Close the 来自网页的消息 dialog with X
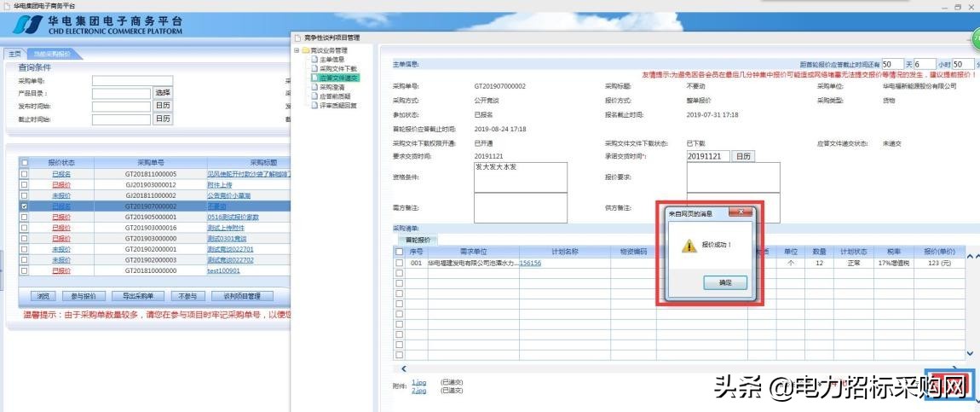 pos(741,212)
